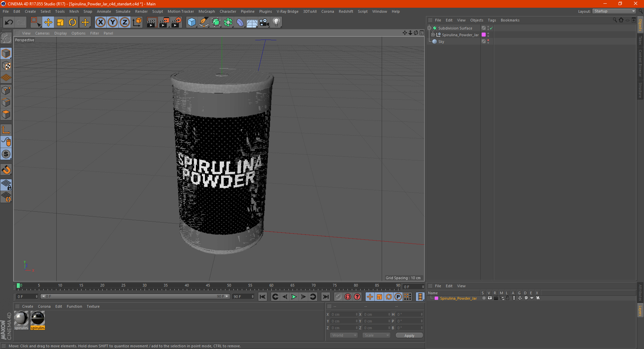This screenshot has width=644, height=349.
Task: Toggle Subdivision Surface enable checkmark
Action: pos(491,28)
